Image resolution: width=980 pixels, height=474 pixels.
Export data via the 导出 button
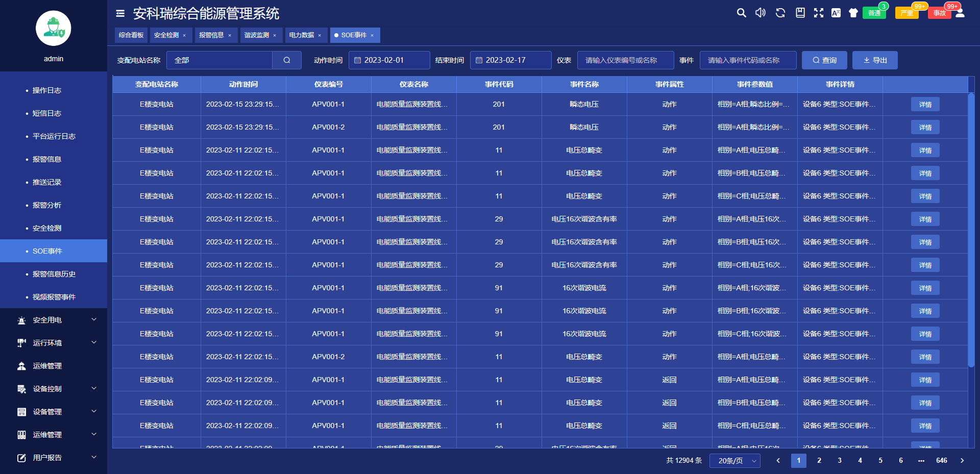(x=874, y=60)
